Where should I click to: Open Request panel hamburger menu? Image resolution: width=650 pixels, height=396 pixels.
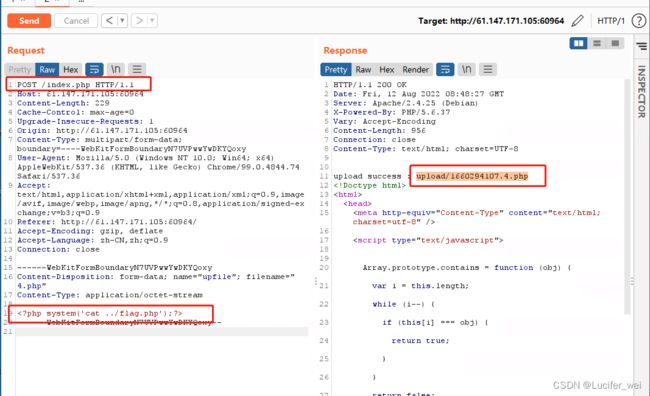tap(137, 70)
